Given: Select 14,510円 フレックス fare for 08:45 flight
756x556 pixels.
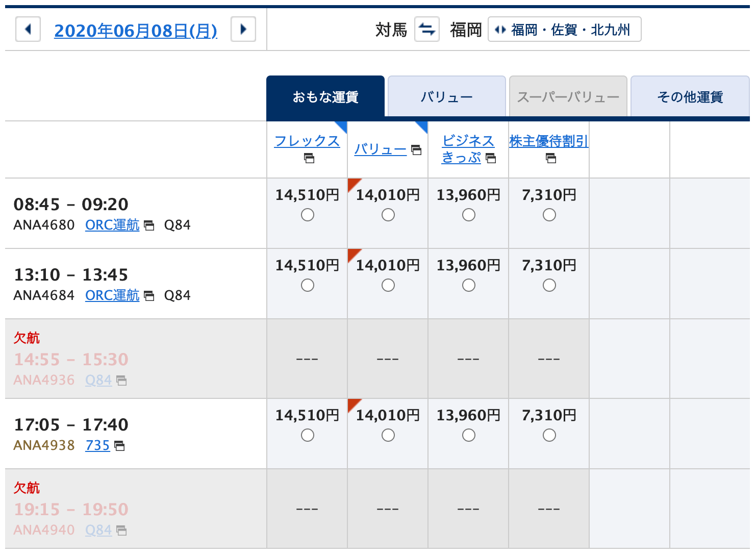Looking at the screenshot, I should pos(308,215).
